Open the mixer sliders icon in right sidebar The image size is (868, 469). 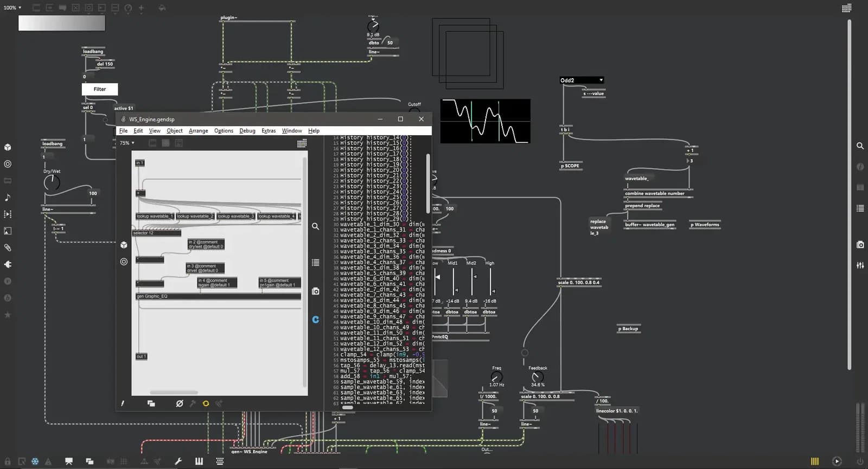click(860, 265)
